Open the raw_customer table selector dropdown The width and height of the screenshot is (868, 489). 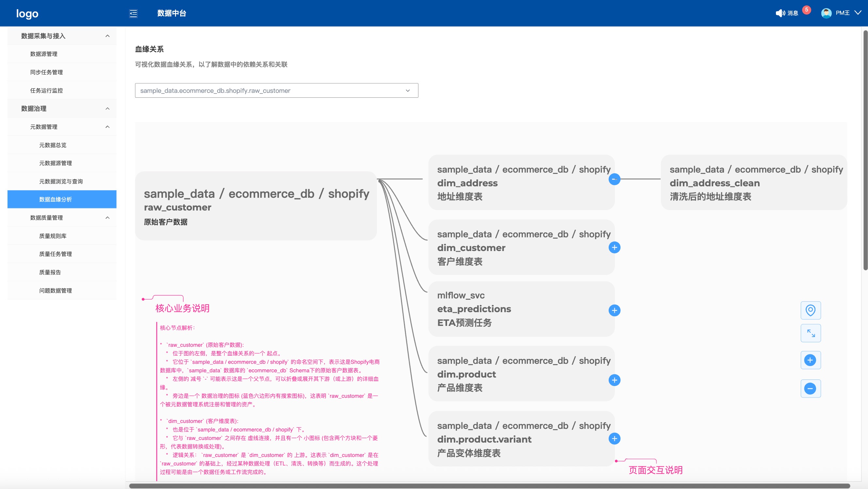coord(277,91)
